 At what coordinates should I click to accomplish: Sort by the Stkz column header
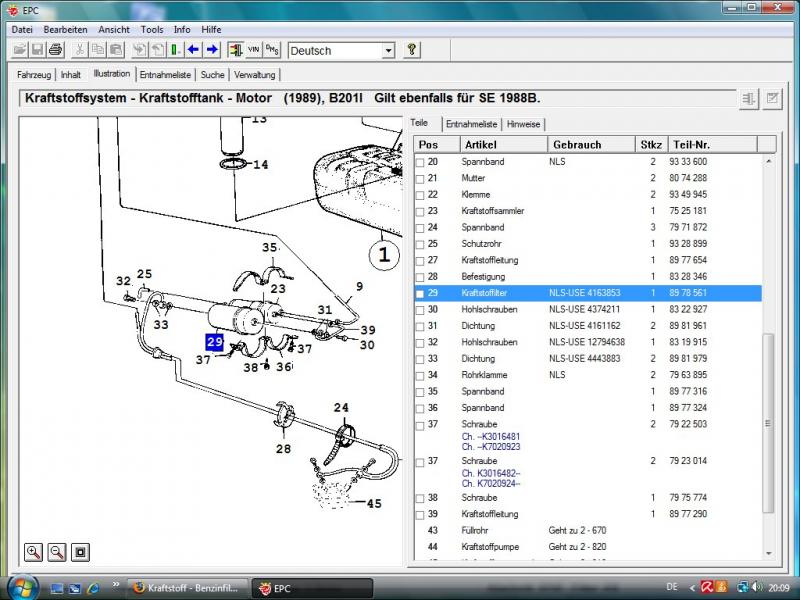pos(651,144)
